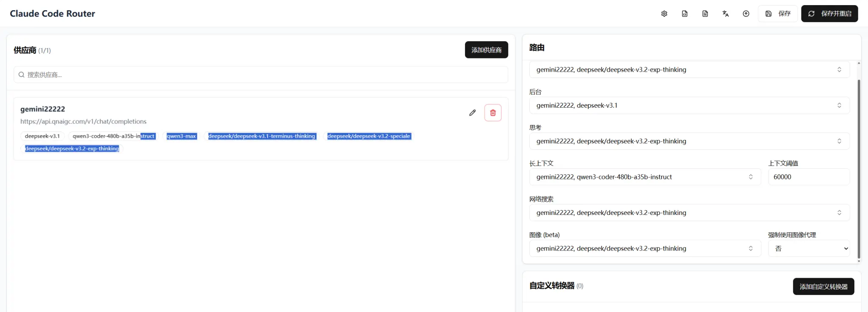Click the gemini22222 provider name

point(43,109)
